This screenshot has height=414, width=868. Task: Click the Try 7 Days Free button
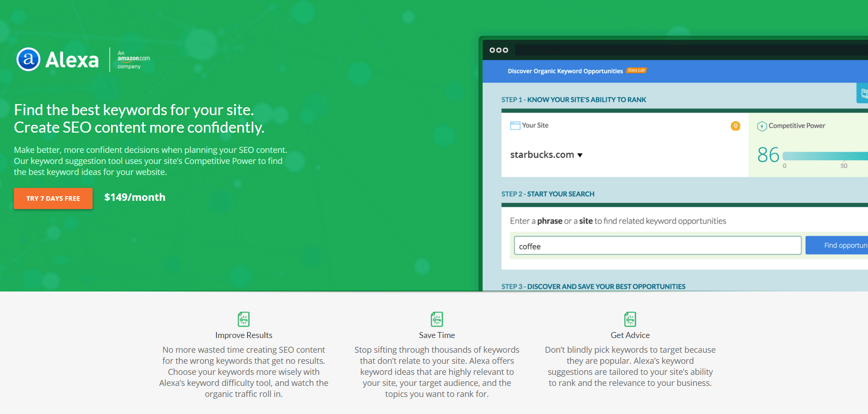pos(53,198)
